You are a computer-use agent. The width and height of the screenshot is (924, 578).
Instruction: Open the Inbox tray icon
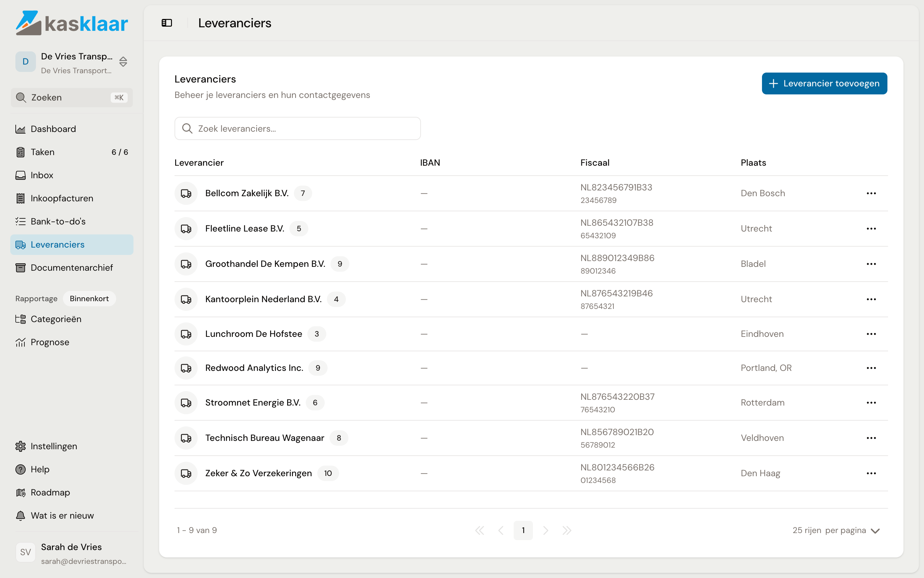click(x=20, y=175)
